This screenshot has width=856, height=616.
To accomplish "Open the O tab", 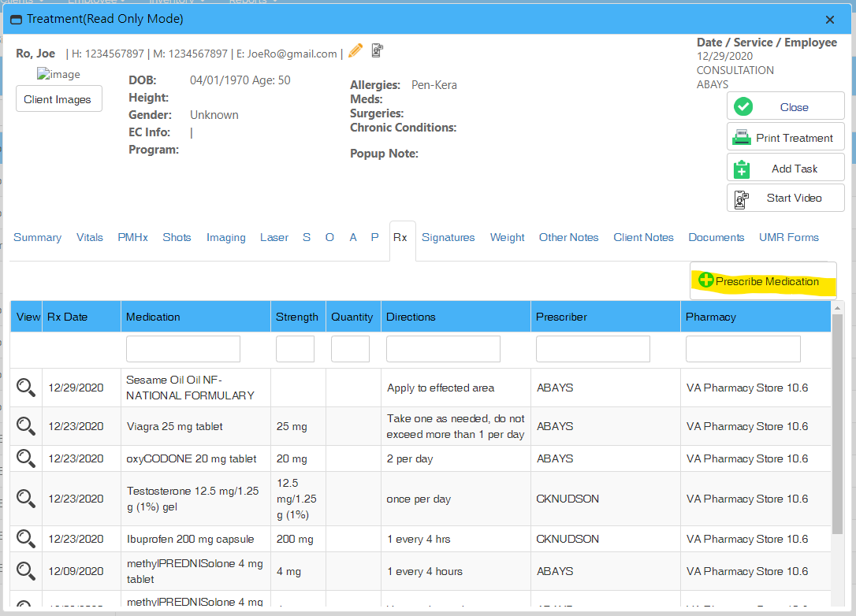I will (329, 237).
